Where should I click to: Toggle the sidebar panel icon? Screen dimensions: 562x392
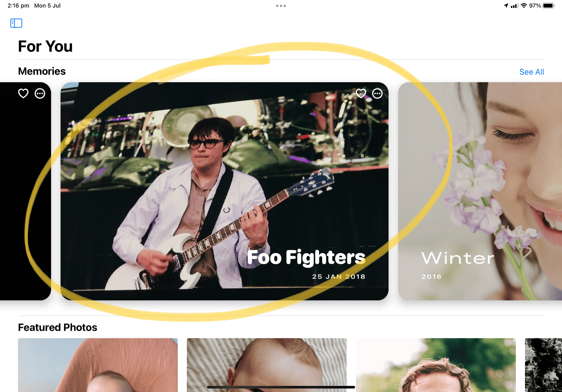16,23
